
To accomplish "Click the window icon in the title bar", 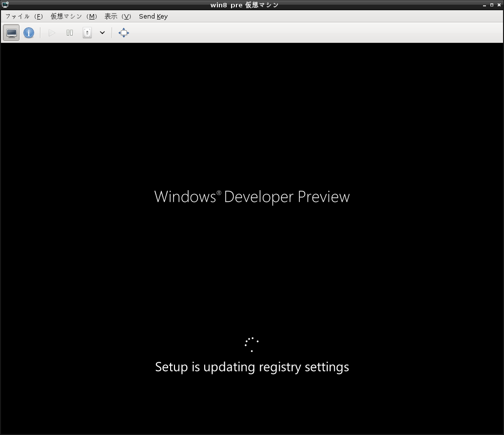I will 5,5.
